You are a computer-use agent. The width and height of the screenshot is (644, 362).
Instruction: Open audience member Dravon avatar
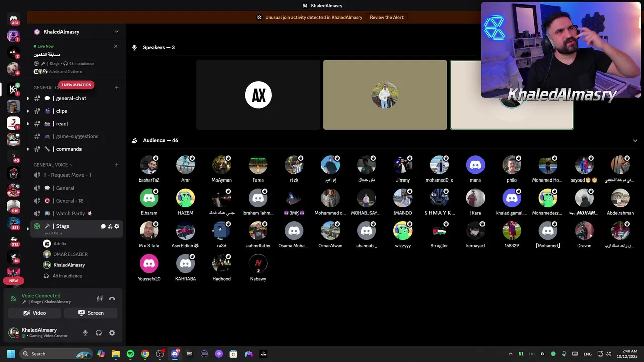click(584, 231)
